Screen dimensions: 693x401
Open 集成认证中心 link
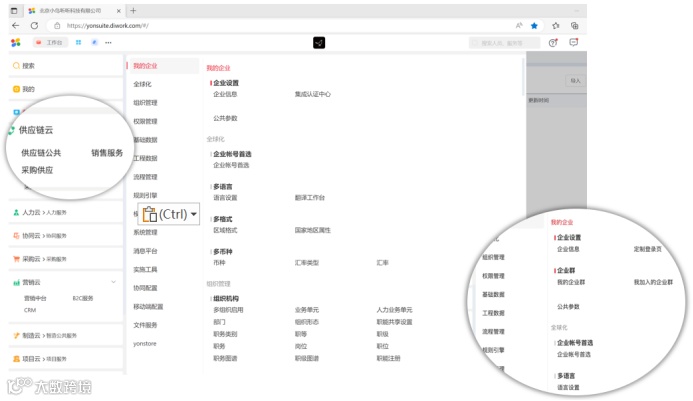pos(312,94)
